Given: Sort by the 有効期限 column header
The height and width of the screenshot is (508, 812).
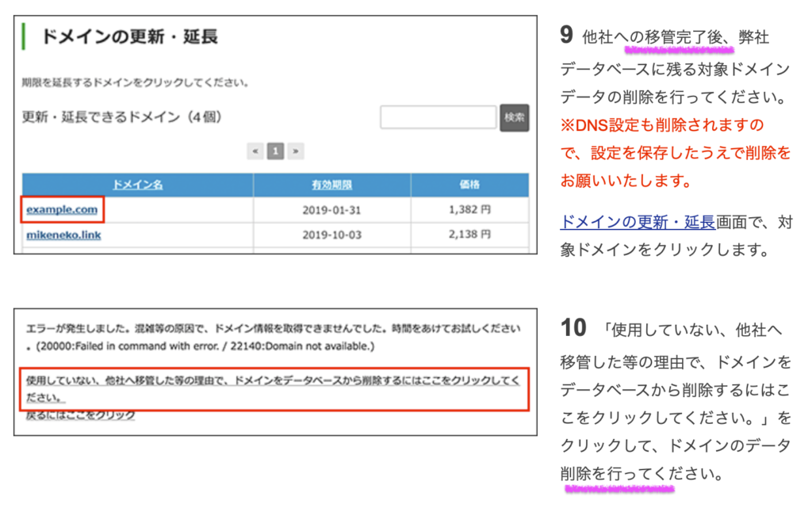Looking at the screenshot, I should pyautogui.click(x=331, y=185).
